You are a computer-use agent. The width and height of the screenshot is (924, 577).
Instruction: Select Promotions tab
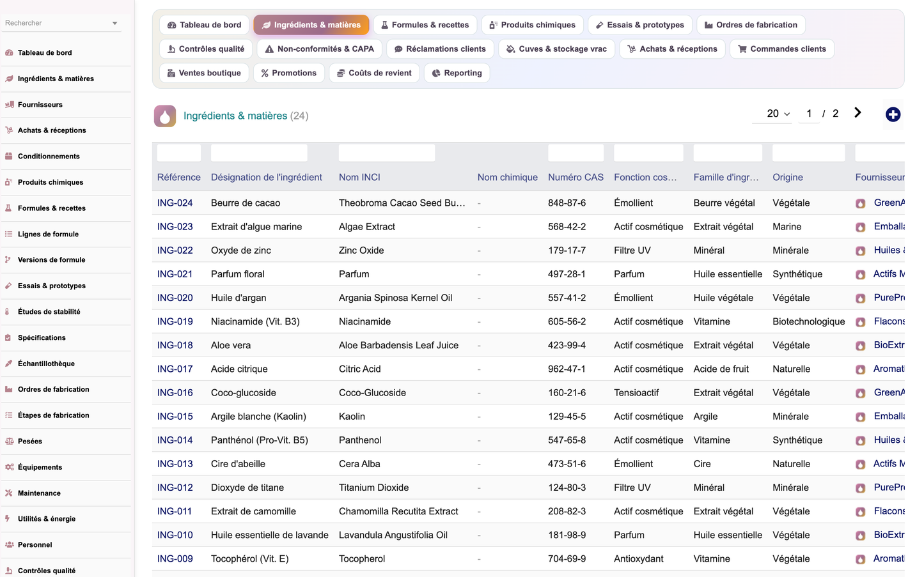coord(288,73)
